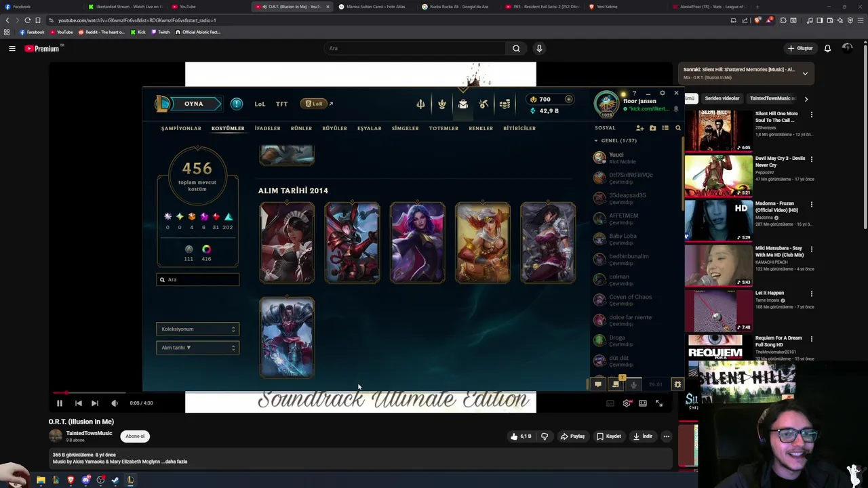This screenshot has width=868, height=488.
Task: Switch to the TOTEMLER tab
Action: [443, 128]
